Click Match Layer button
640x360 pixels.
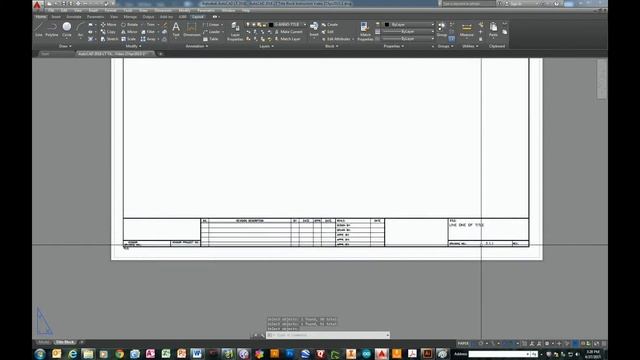coord(288,39)
